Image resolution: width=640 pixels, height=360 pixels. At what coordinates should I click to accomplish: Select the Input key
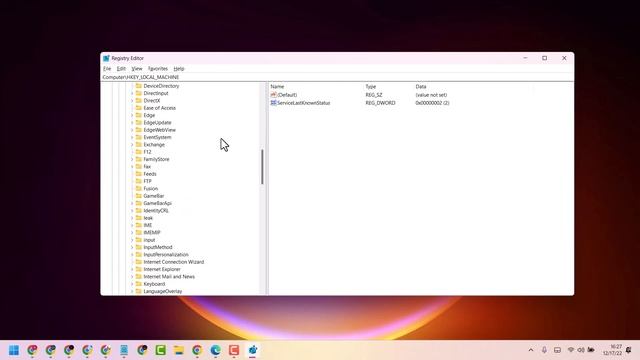149,240
